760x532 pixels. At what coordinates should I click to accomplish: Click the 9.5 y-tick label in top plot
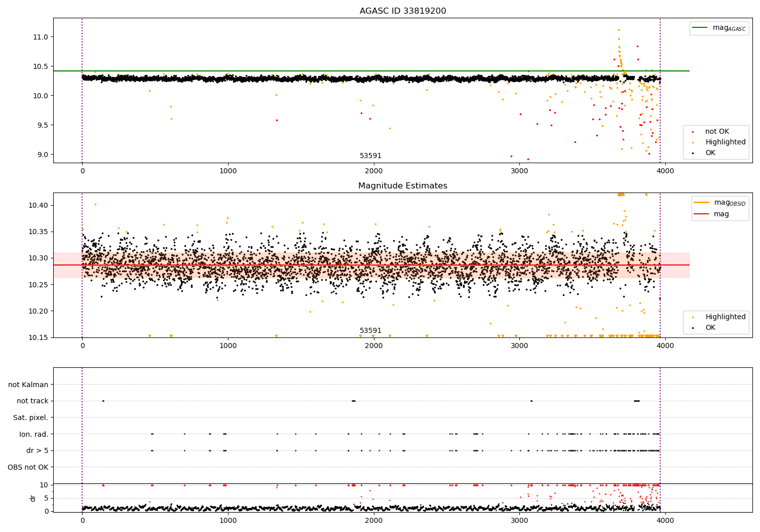[x=43, y=125]
